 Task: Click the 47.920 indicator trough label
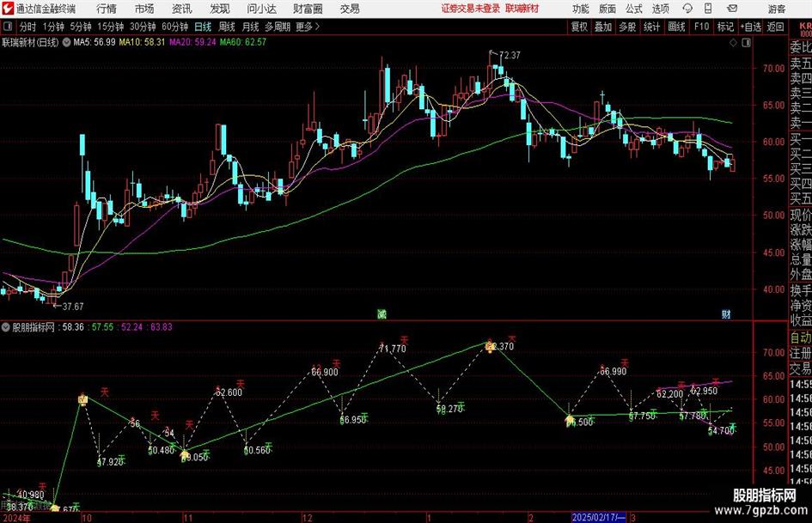pos(110,461)
